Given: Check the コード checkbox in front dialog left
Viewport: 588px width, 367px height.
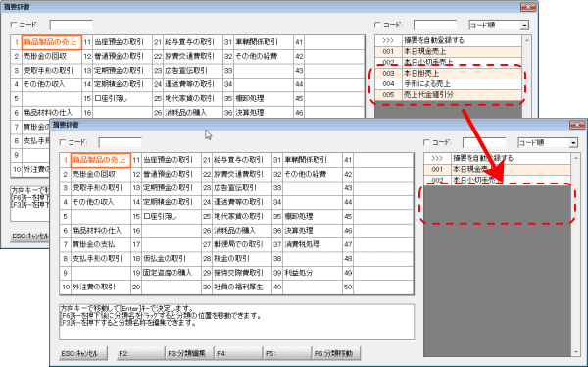Looking at the screenshot, I should 63,142.
